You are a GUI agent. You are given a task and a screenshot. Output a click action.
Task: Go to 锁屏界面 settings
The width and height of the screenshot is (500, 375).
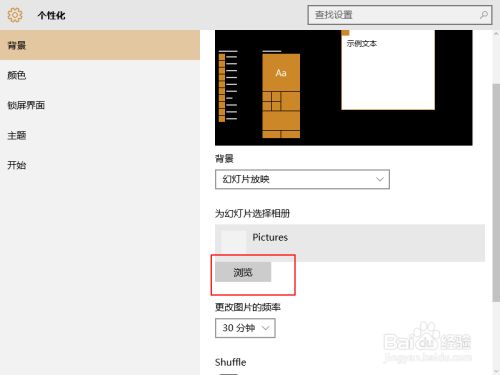point(100,105)
